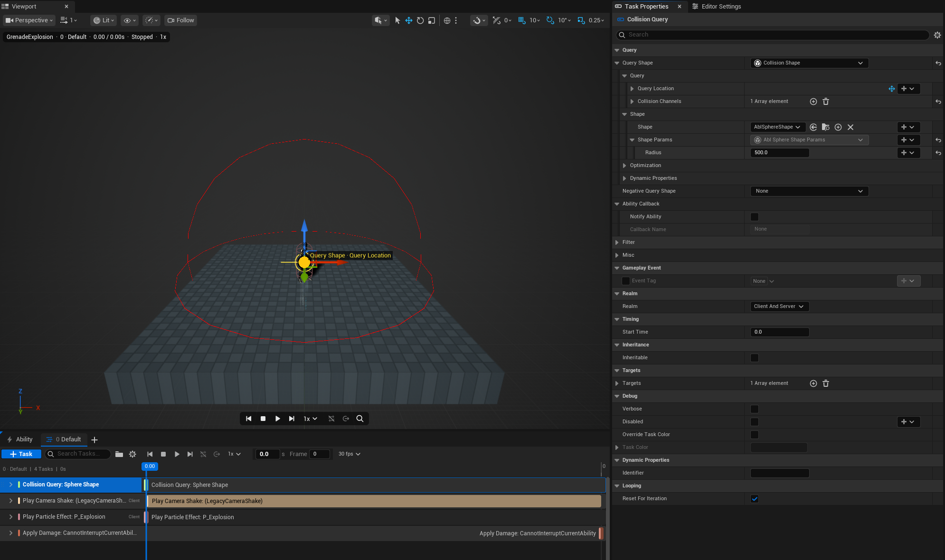Browse to AblSphereShape asset in content browser

[x=826, y=127]
